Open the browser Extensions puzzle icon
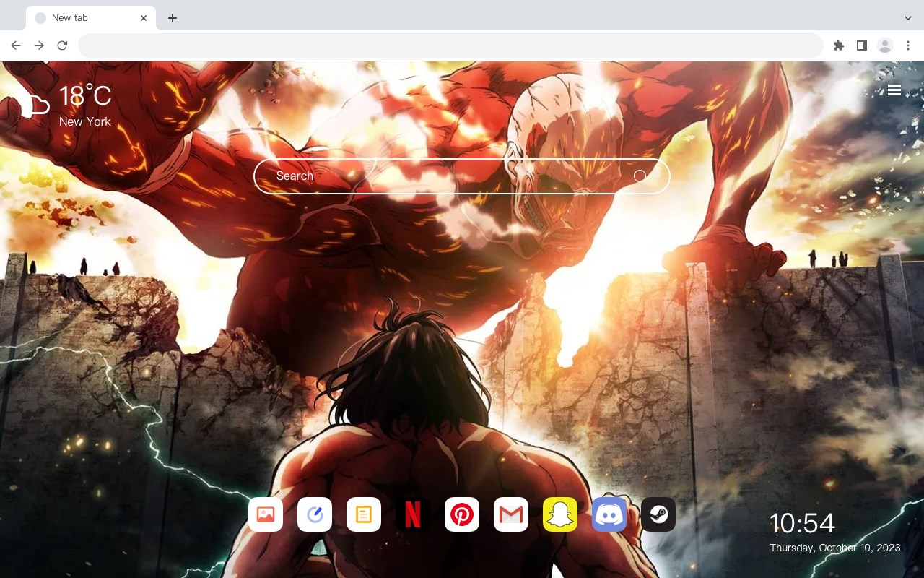Image resolution: width=924 pixels, height=578 pixels. [x=838, y=46]
